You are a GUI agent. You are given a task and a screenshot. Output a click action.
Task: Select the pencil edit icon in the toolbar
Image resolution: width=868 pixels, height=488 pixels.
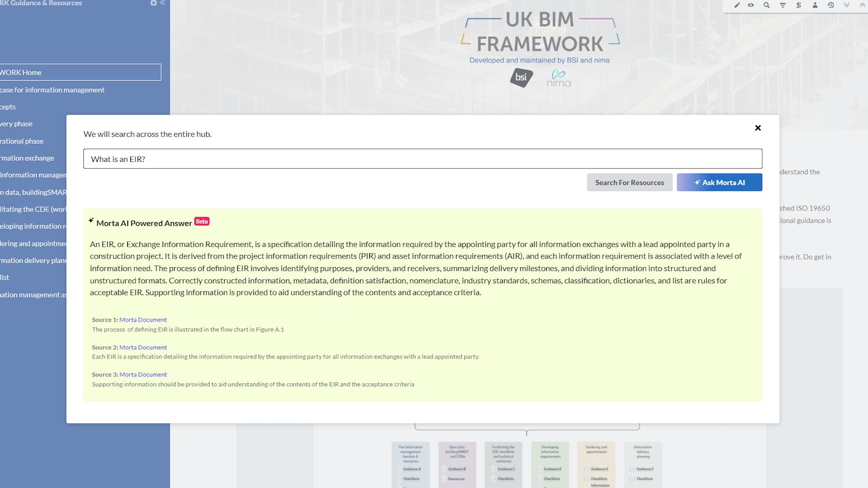[x=737, y=5]
